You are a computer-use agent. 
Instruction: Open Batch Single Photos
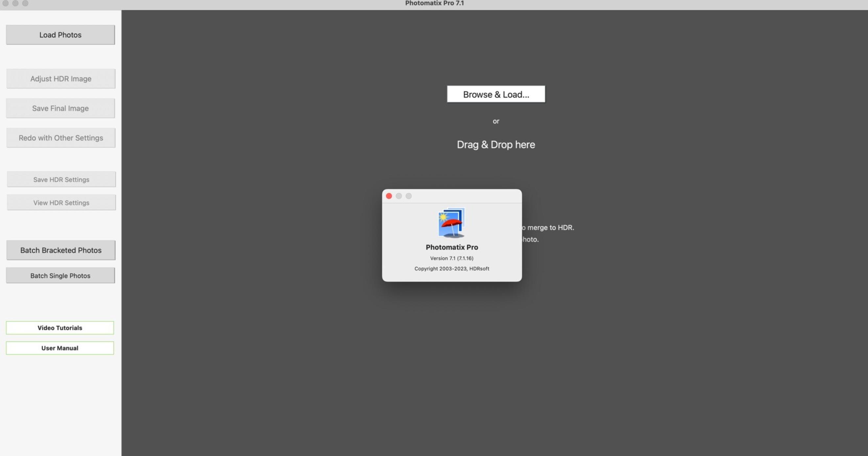pyautogui.click(x=60, y=276)
